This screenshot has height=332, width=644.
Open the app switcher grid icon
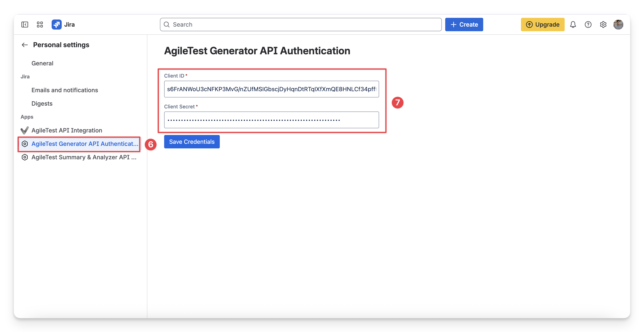tap(40, 25)
